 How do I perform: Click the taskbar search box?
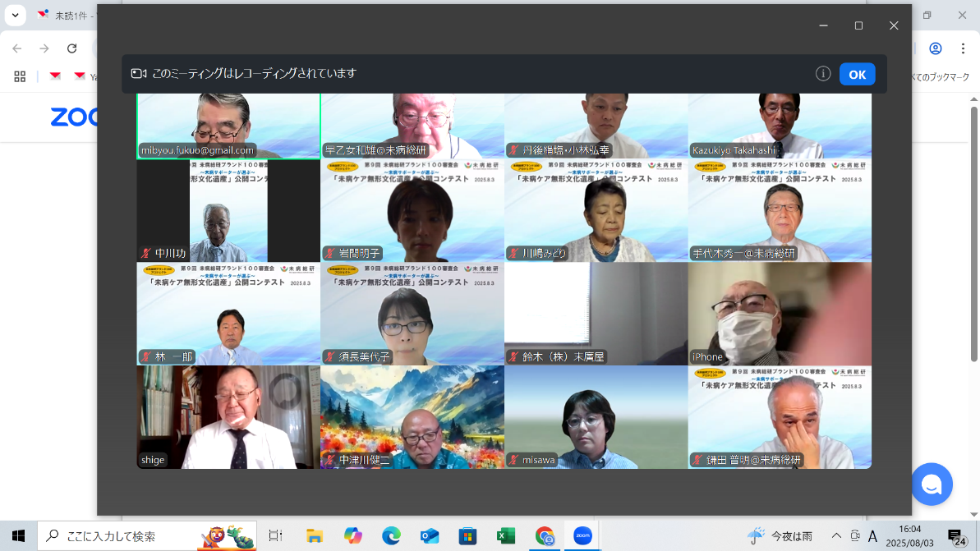tap(148, 536)
